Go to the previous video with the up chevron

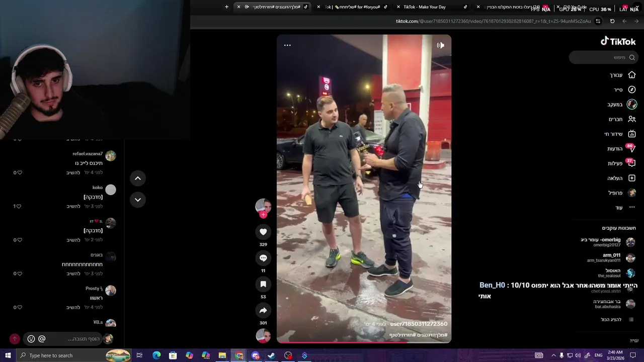pyautogui.click(x=138, y=178)
